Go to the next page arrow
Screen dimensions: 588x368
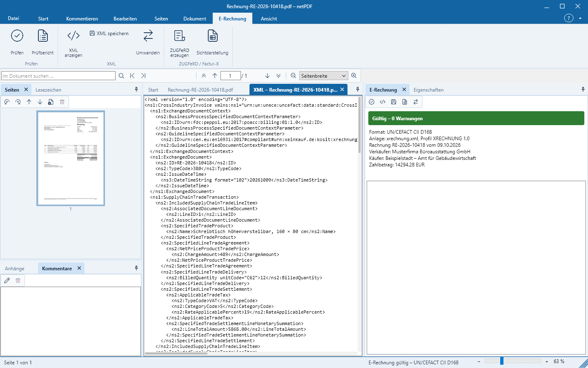tap(267, 76)
